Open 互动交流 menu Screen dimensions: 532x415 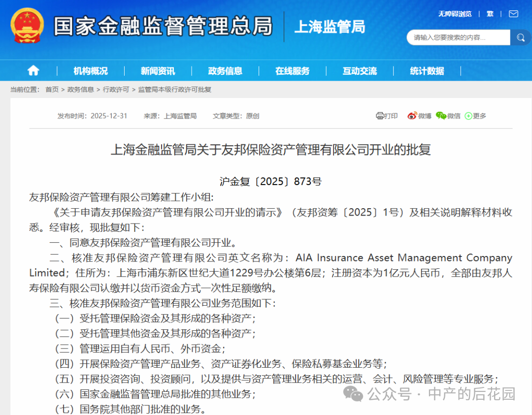point(360,71)
